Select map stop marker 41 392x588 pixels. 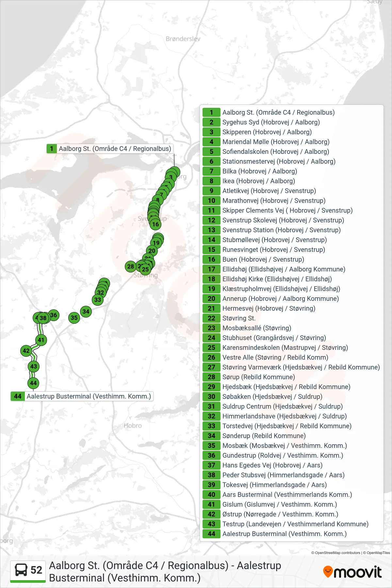coord(41,340)
